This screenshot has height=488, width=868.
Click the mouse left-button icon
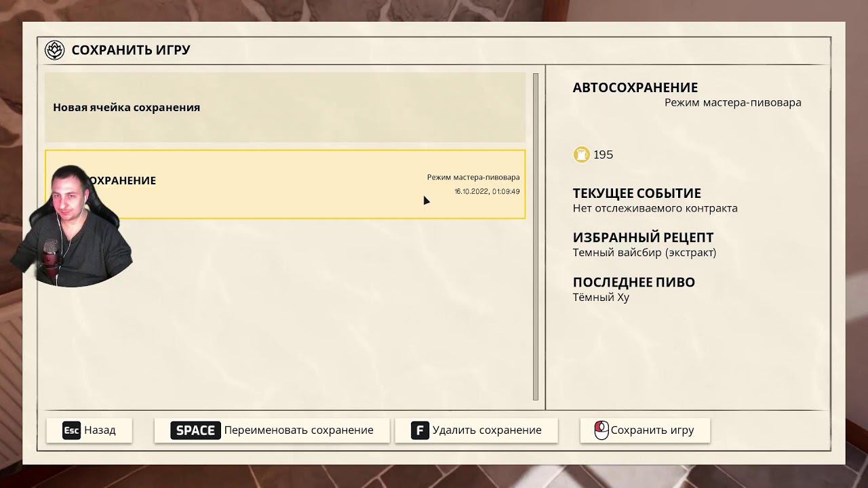click(601, 430)
